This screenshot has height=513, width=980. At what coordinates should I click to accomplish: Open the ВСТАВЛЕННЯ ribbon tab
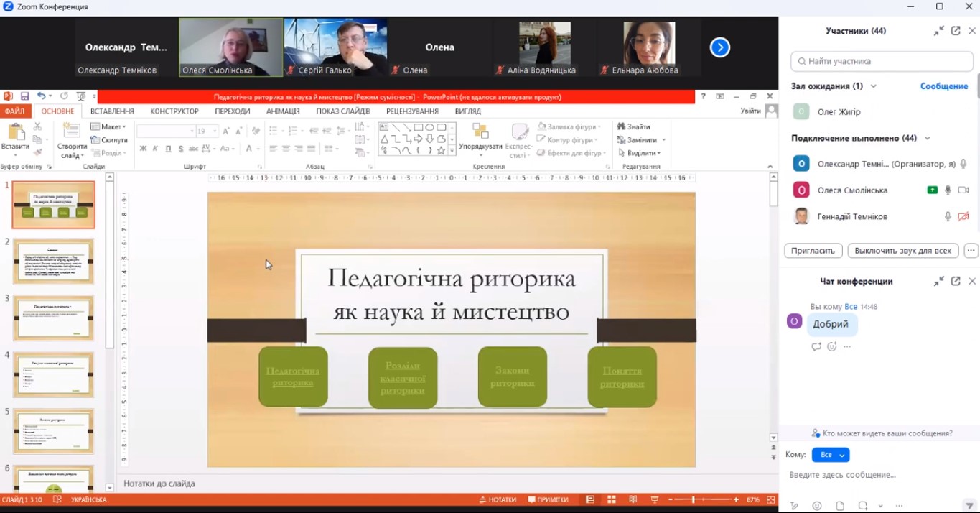(x=112, y=111)
